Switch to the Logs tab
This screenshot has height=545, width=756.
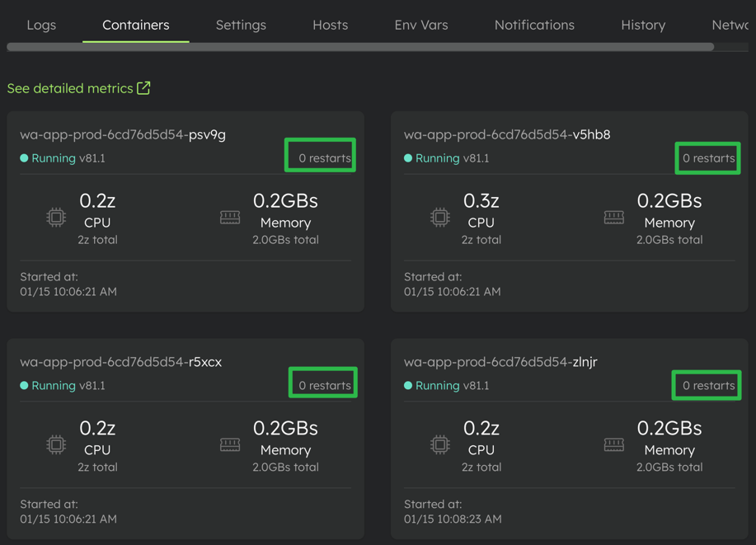point(41,25)
